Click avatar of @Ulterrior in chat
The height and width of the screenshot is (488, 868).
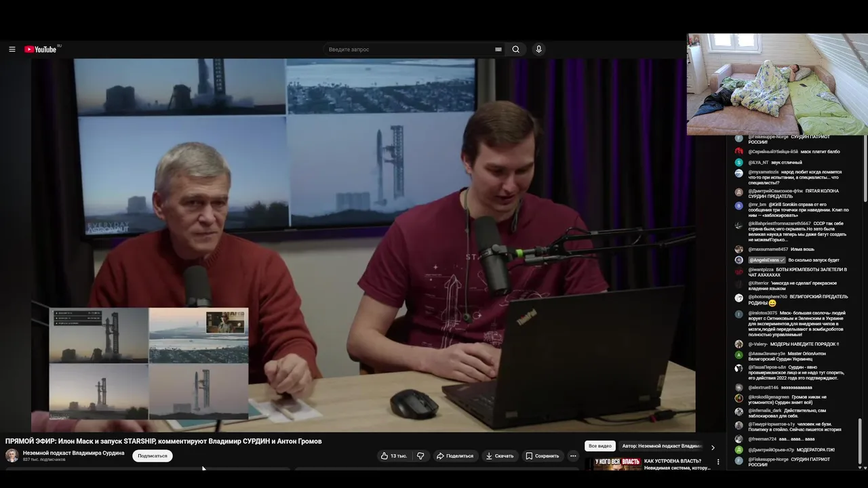point(739,284)
